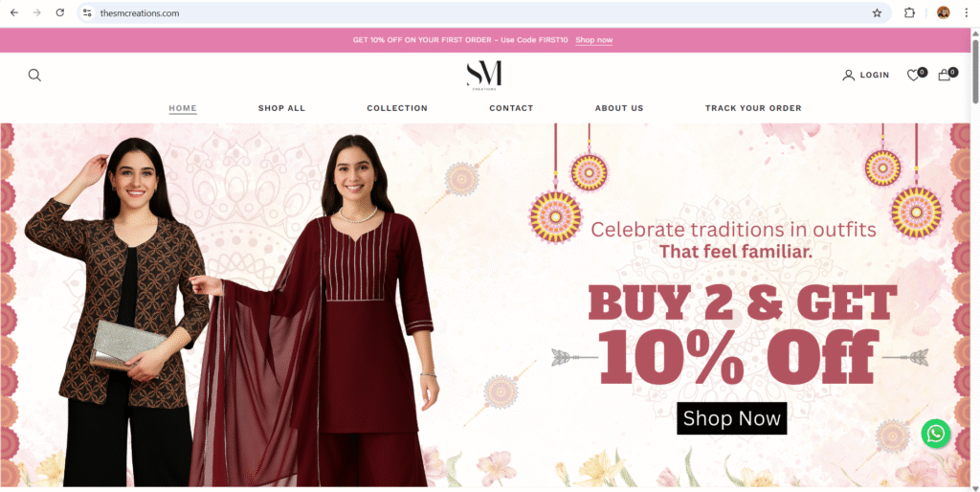Open the wishlist heart icon
The height and width of the screenshot is (492, 980).
(x=914, y=75)
